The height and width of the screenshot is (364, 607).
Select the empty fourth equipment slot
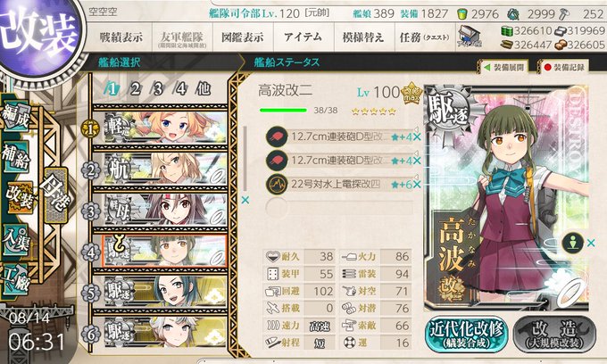click(340, 208)
